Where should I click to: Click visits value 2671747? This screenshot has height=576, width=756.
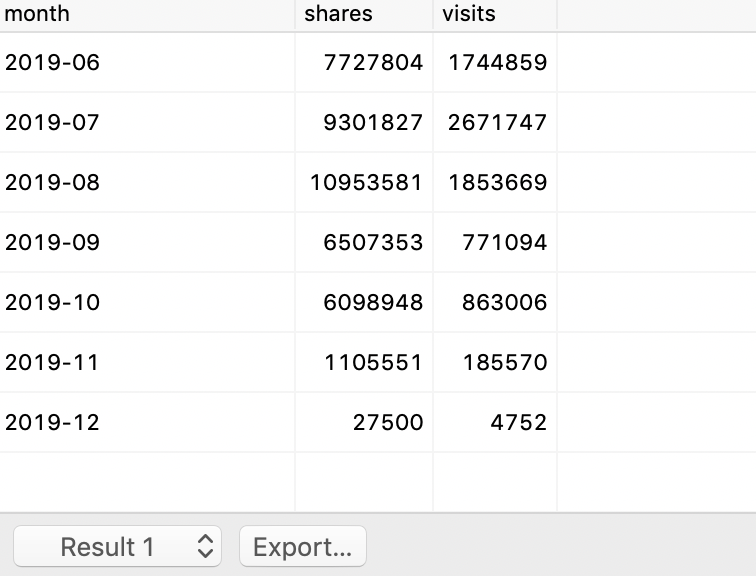tap(497, 122)
